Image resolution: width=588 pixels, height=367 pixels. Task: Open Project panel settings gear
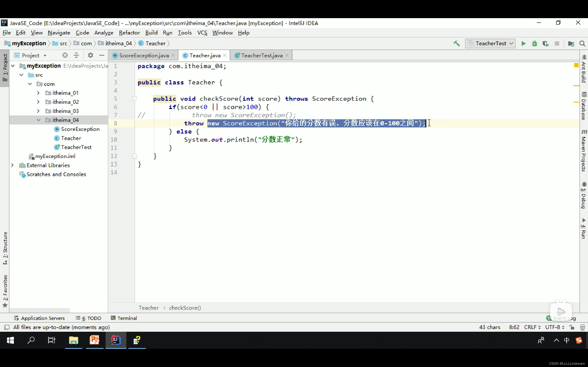point(90,55)
